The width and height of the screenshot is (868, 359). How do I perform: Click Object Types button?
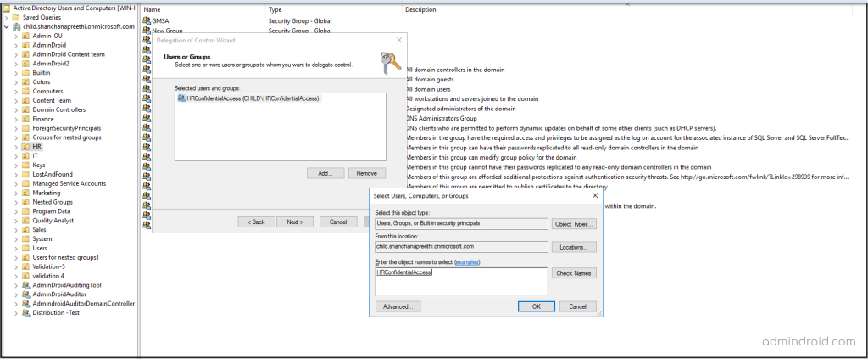tap(575, 224)
